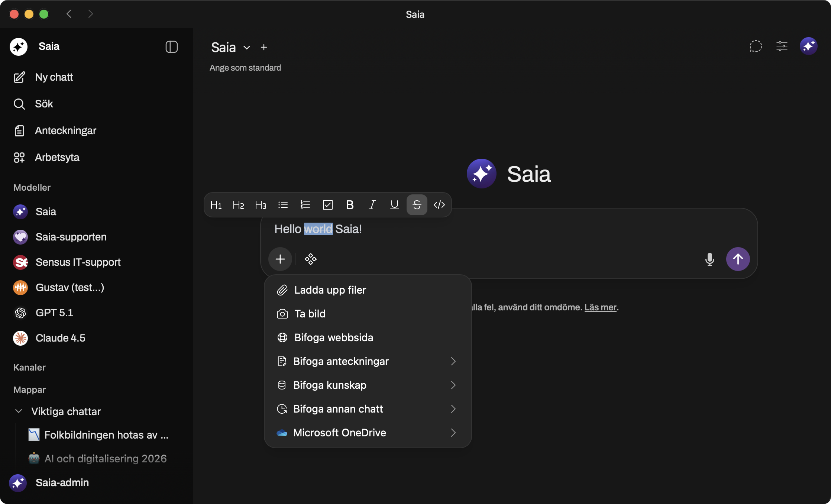Click the plus attachment button in composer

[x=280, y=259]
